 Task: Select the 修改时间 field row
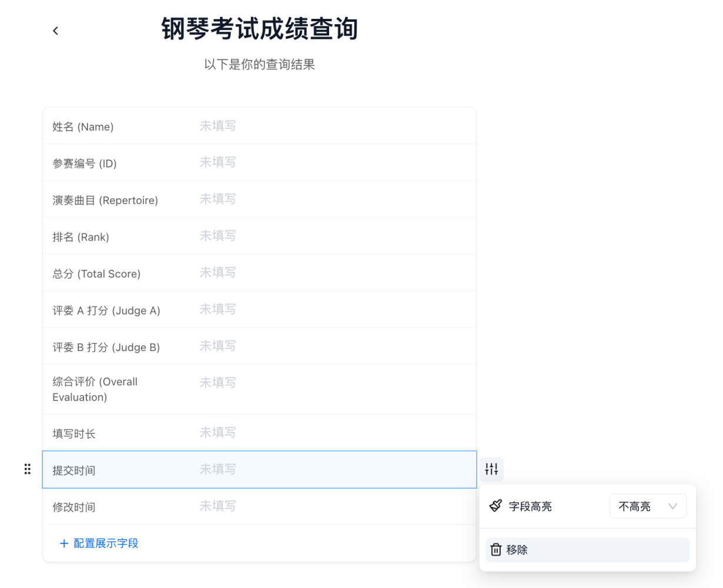point(259,506)
